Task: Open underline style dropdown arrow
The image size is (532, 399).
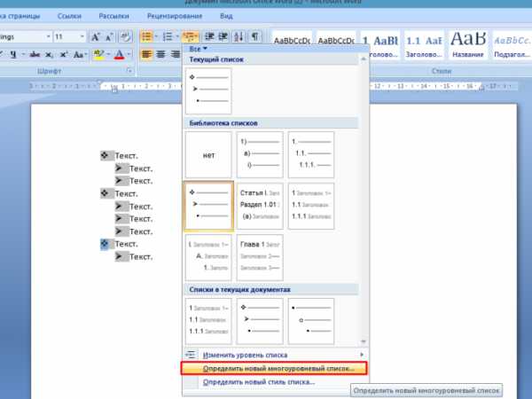Action: pos(23,54)
